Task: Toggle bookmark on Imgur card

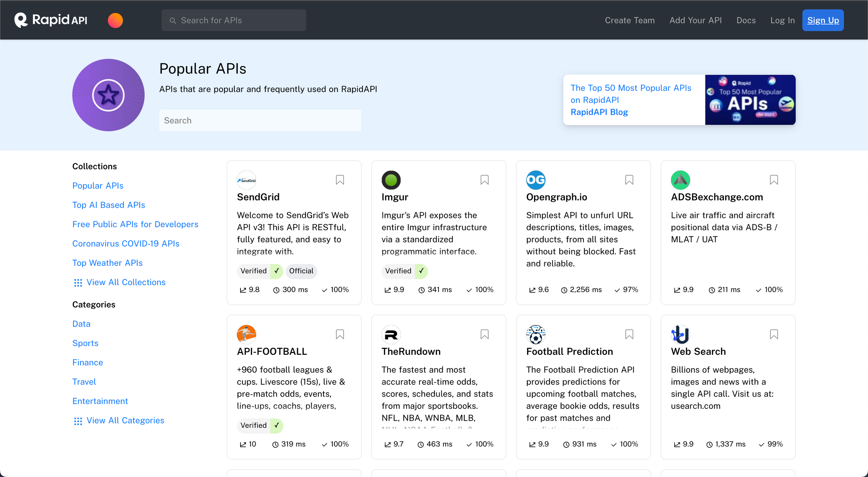Action: pos(484,180)
